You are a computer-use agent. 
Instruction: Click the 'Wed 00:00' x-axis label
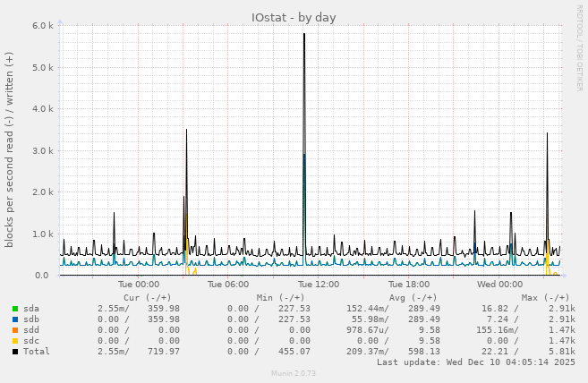[x=499, y=285]
